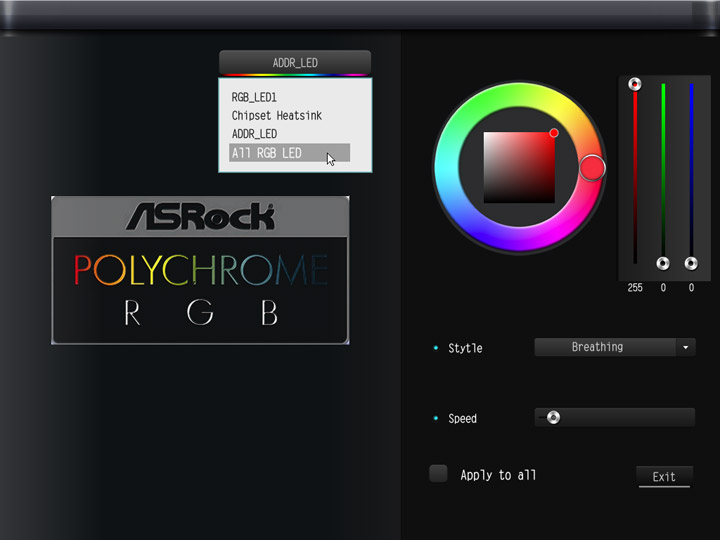Click the Apply to all label
Image resolution: width=720 pixels, height=540 pixels.
pos(498,475)
